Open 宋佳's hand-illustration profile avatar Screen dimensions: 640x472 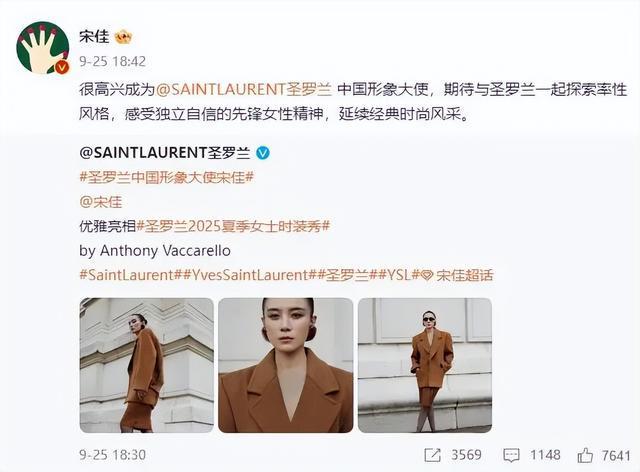coord(43,48)
